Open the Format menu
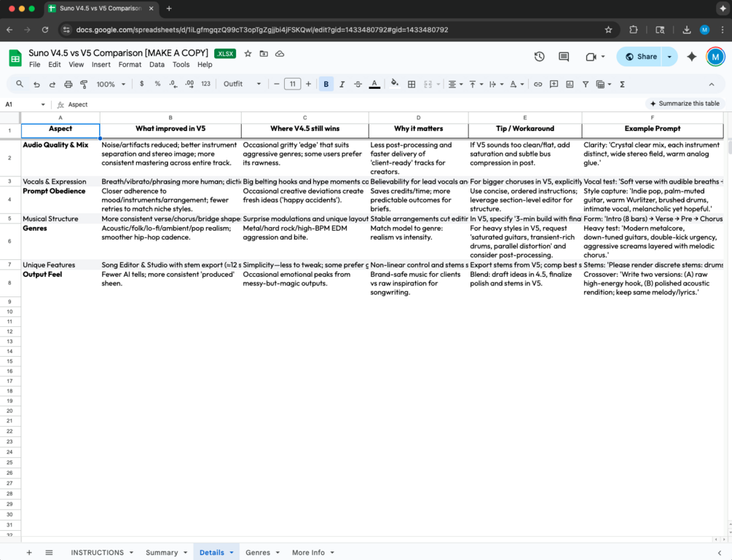The image size is (732, 560). (x=130, y=64)
